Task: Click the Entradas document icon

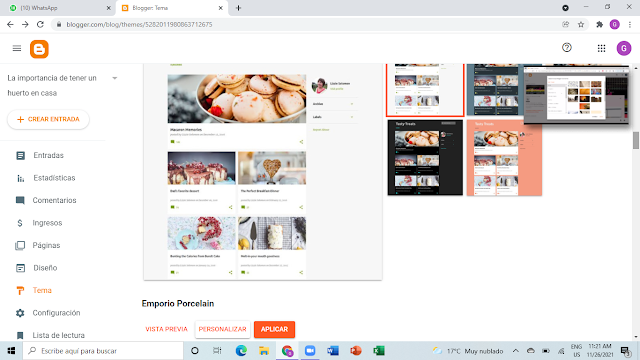Action: pyautogui.click(x=20, y=156)
